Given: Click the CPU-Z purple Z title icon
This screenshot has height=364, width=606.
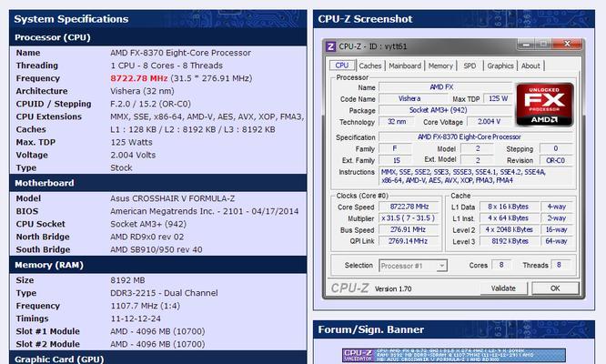Looking at the screenshot, I should pyautogui.click(x=330, y=46).
